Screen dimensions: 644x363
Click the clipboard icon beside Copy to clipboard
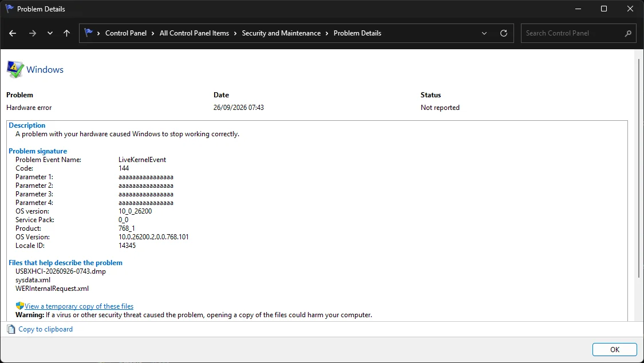11,329
